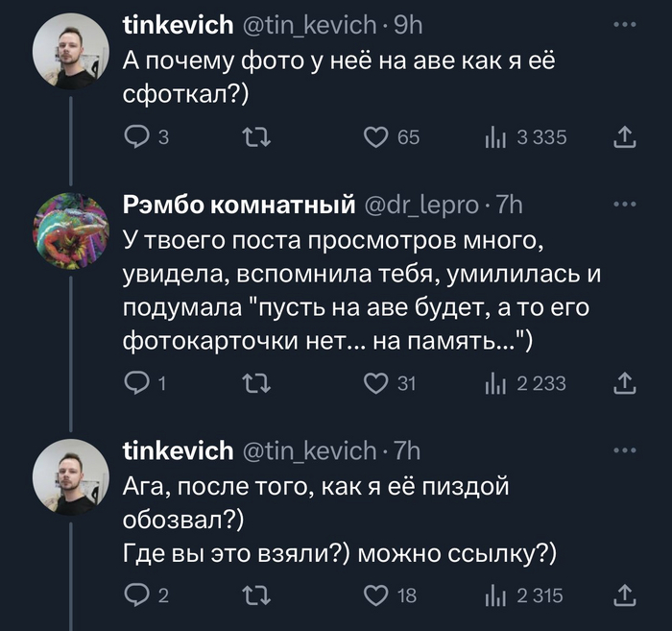This screenshot has height=631, width=672.
Task: Like the tweet with 18 likes
Action: pos(375,596)
